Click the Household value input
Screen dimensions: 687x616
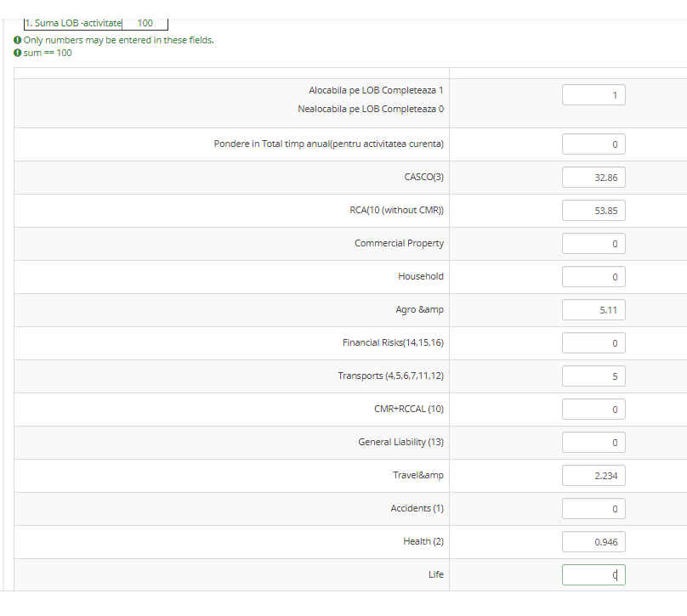tap(593, 277)
